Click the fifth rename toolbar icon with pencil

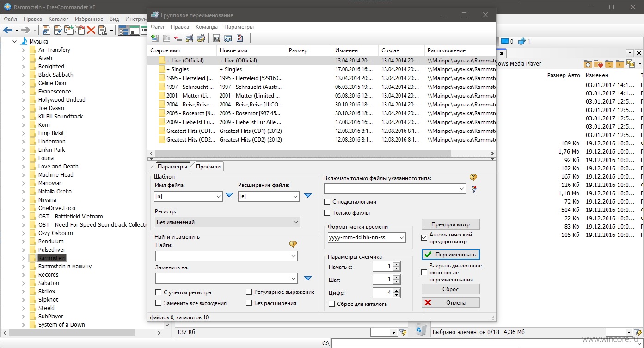pyautogui.click(x=201, y=38)
